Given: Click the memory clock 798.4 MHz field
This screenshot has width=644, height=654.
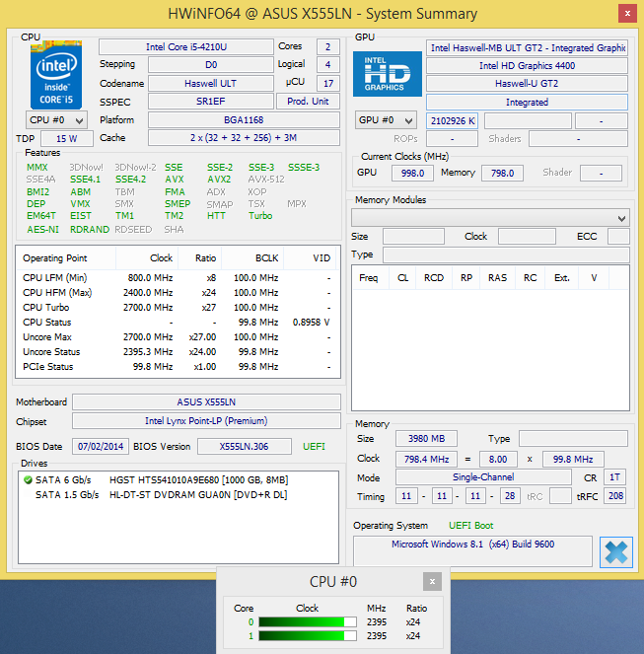Looking at the screenshot, I should tap(426, 460).
